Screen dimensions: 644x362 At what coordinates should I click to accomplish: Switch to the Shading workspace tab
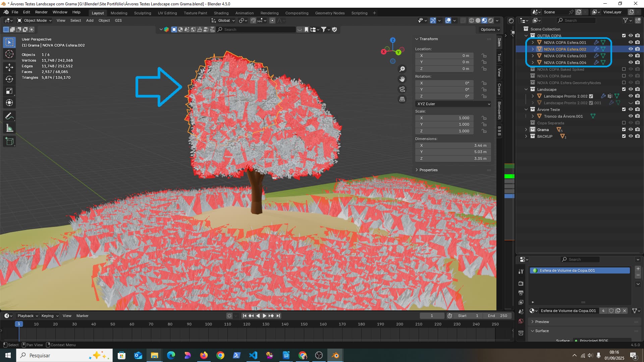[x=221, y=13]
